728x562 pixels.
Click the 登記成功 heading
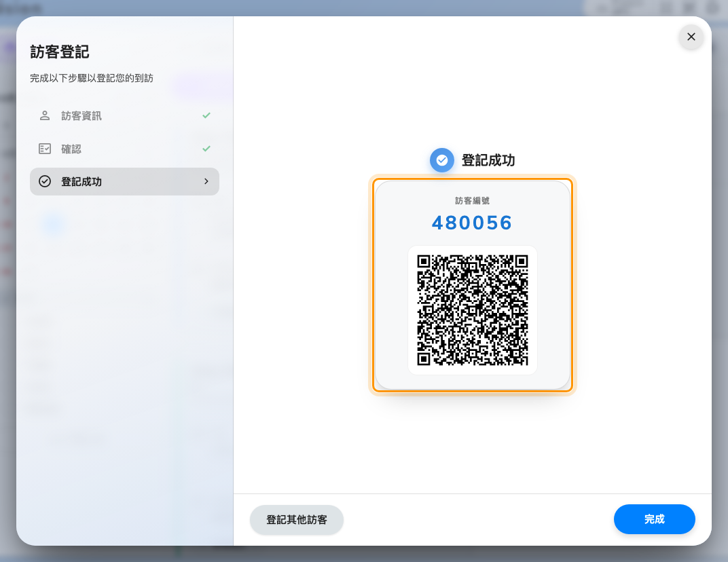click(488, 160)
